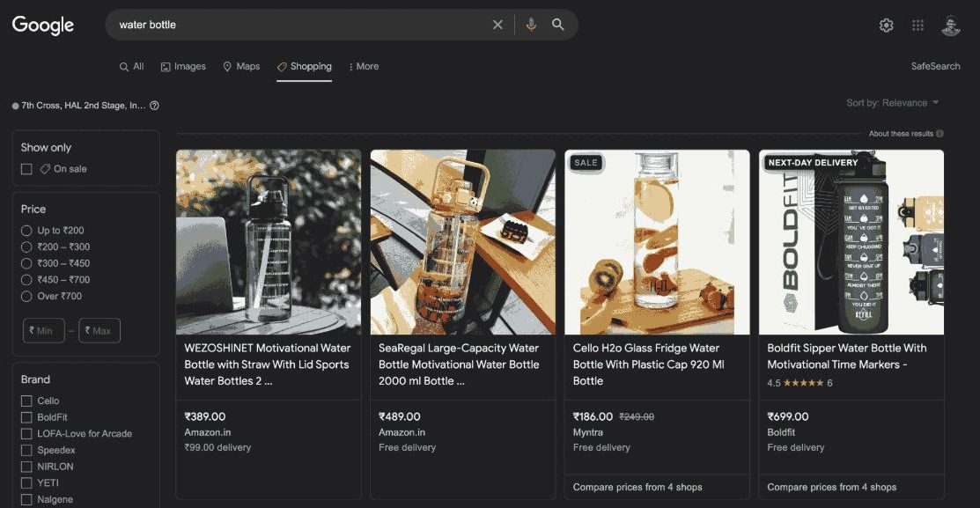Image resolution: width=980 pixels, height=508 pixels.
Task: Click the Min price input field
Action: (43, 330)
